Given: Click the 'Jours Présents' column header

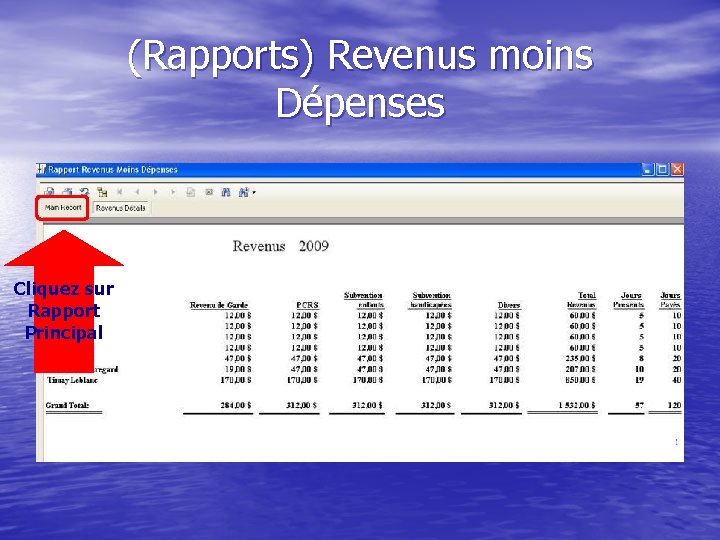Looking at the screenshot, I should pyautogui.click(x=629, y=300).
